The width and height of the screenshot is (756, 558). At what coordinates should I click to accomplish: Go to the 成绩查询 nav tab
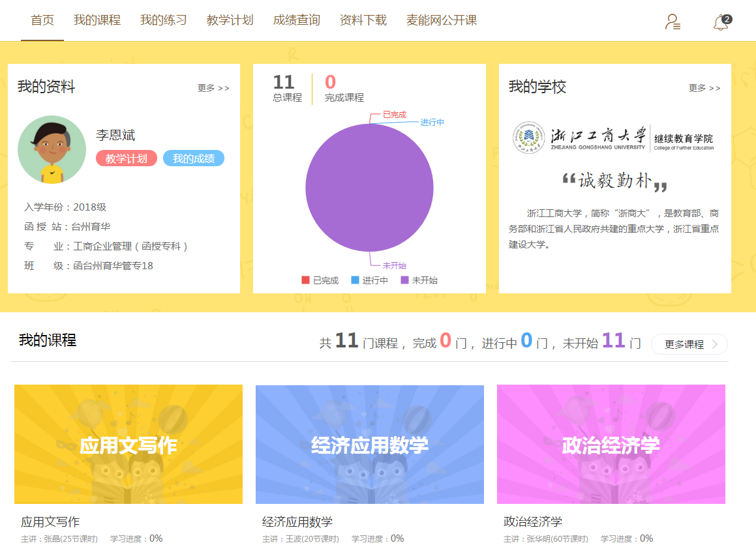(x=297, y=20)
